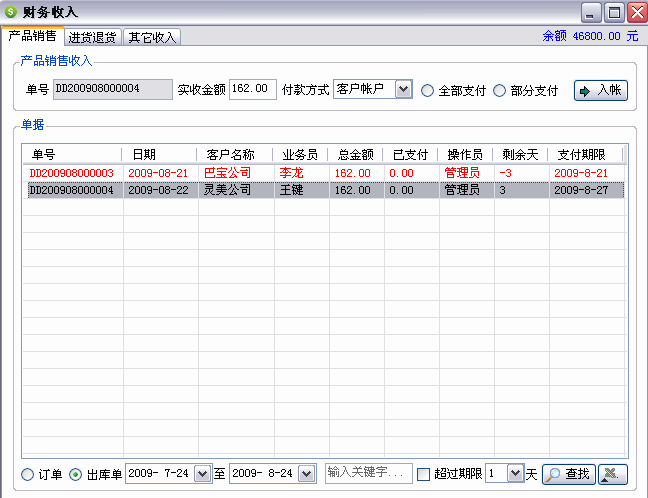Screen dimensions: 648x498
Task: Click the 已支付 column header
Action: pos(411,155)
